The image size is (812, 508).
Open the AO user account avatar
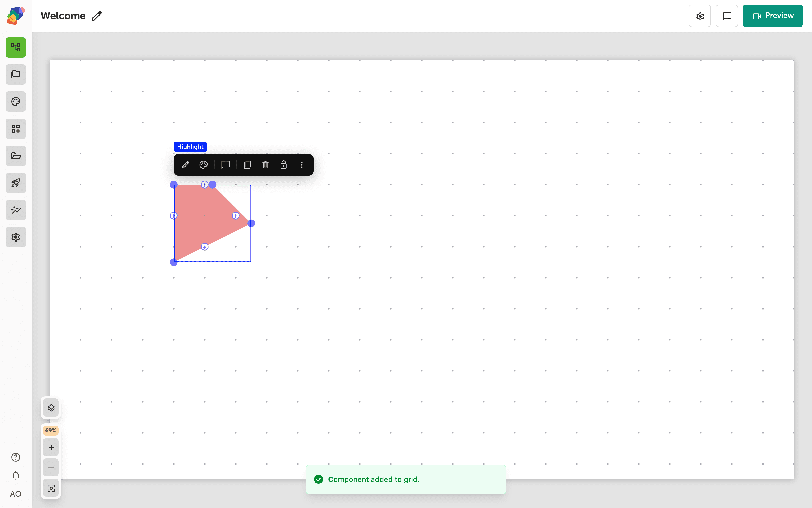point(16,494)
